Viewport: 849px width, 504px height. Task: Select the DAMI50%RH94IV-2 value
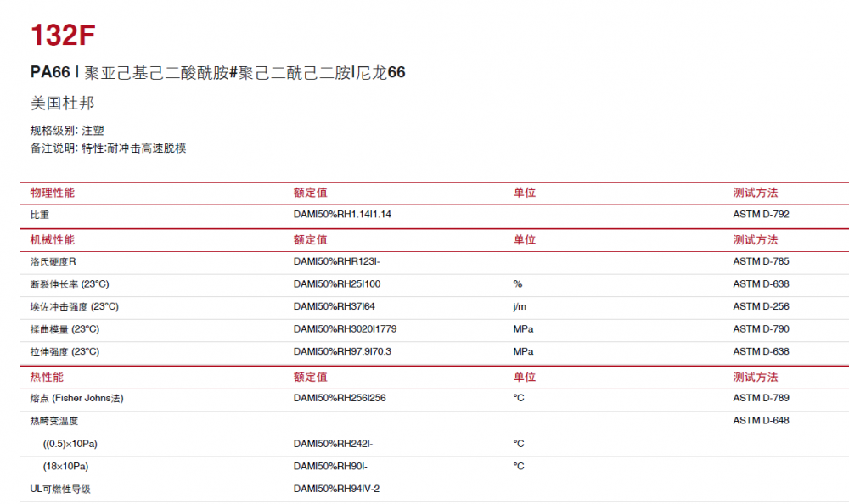click(x=336, y=489)
